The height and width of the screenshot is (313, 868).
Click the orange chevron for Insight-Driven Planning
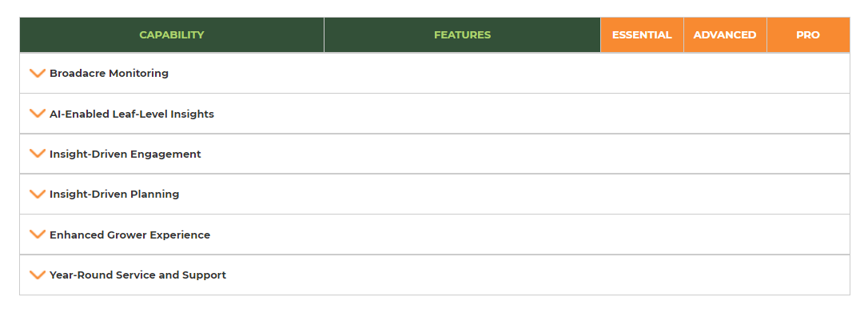[x=37, y=194]
